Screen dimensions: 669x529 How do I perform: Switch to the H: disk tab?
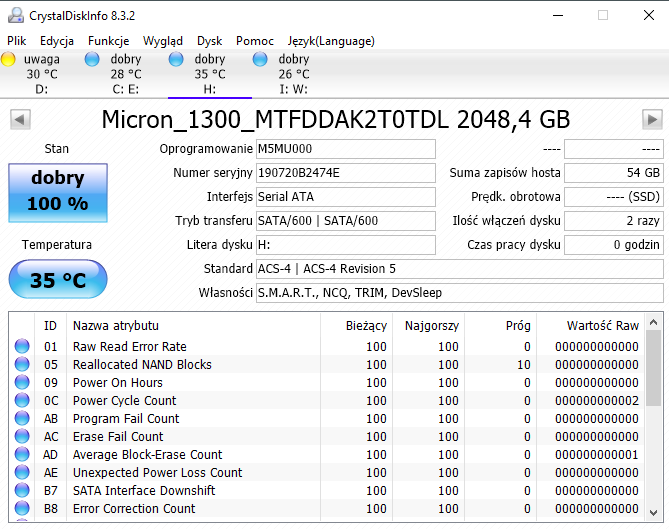coord(209,75)
